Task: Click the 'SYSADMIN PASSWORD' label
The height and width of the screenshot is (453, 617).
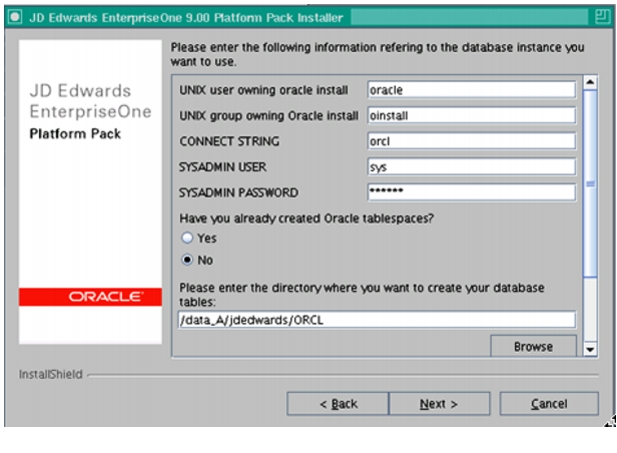Action: coord(238,192)
